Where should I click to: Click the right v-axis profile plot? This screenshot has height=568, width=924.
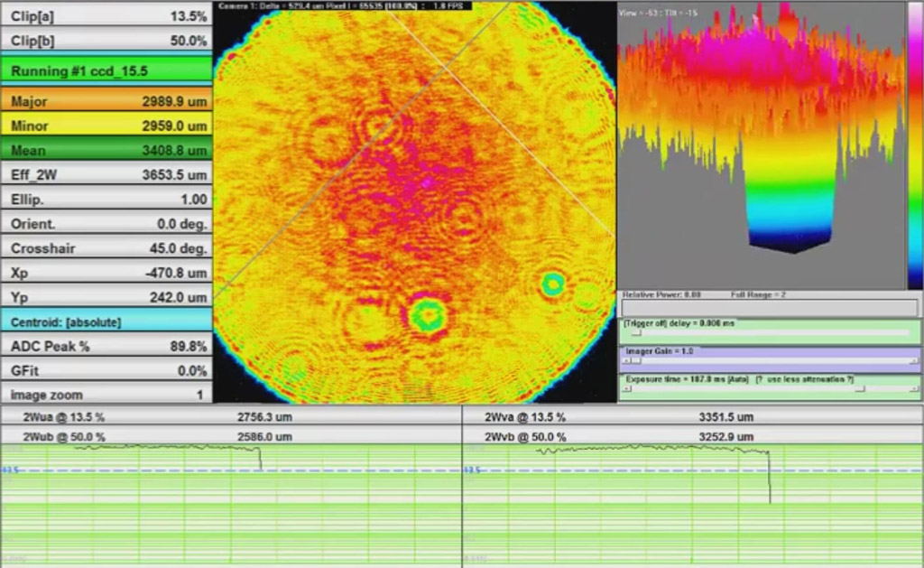(x=693, y=506)
